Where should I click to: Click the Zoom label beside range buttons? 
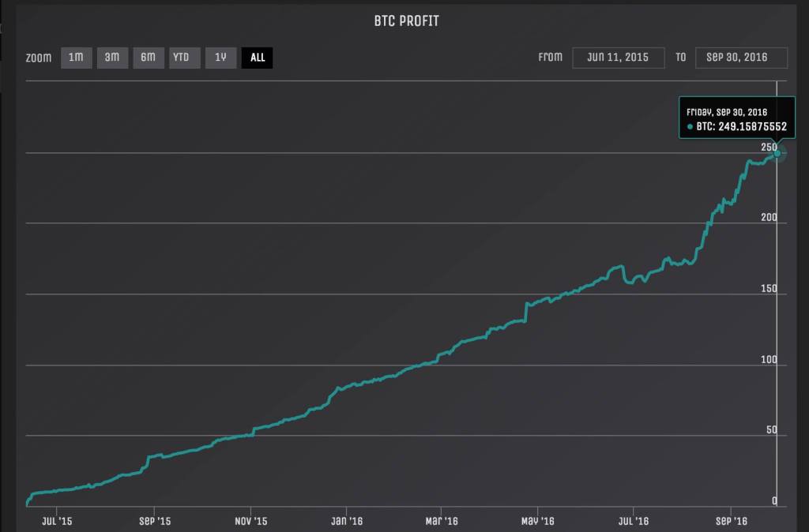coord(38,58)
